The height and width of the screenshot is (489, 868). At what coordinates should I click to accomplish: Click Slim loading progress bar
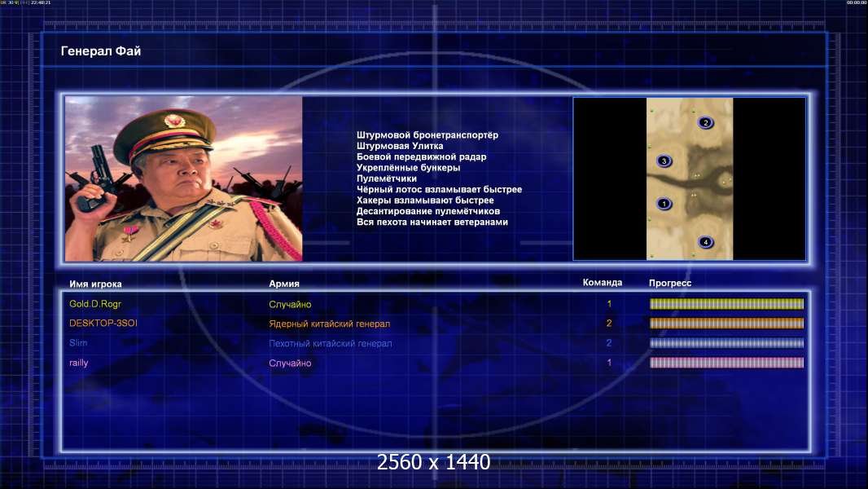[x=726, y=343]
